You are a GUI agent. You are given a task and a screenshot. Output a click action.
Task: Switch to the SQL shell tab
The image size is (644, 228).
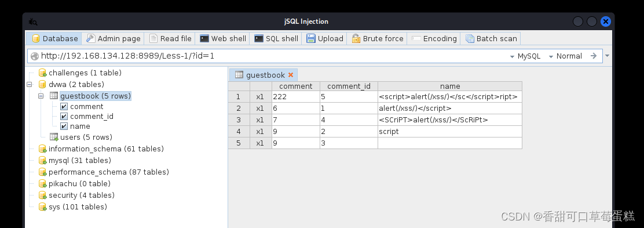[x=276, y=39]
